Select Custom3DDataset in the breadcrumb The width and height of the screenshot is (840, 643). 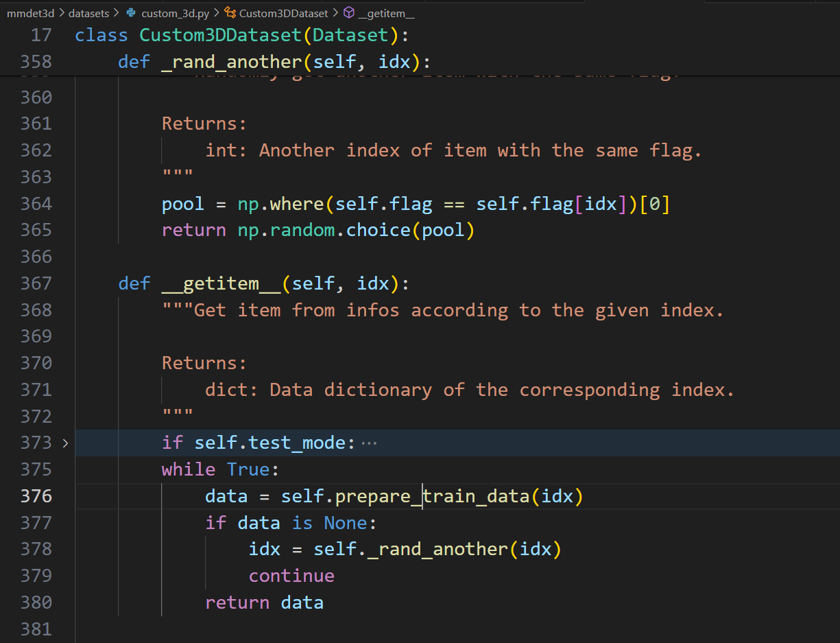283,13
